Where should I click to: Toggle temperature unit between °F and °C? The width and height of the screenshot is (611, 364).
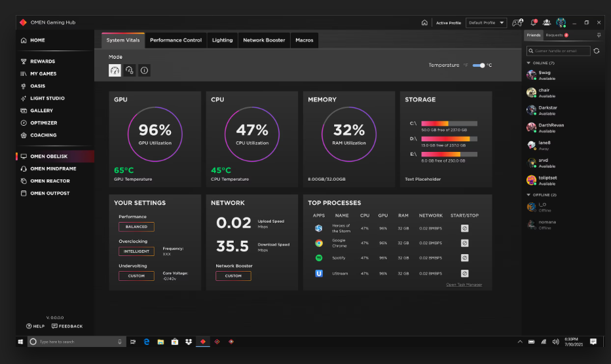pos(479,65)
